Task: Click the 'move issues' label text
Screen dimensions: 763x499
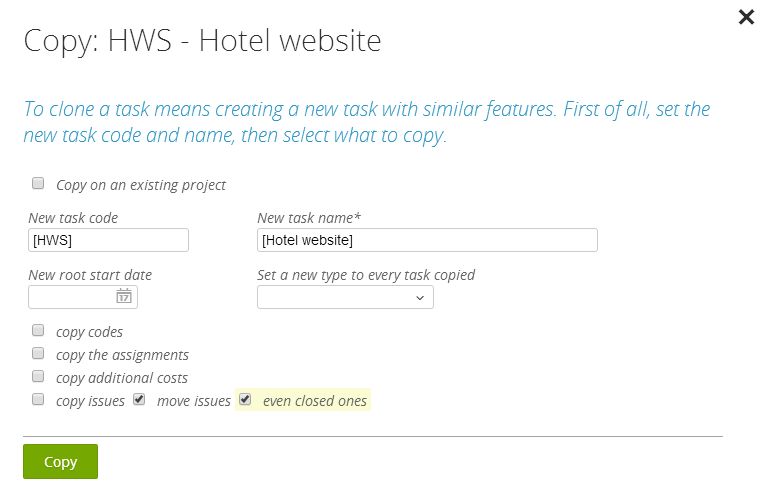Action: pyautogui.click(x=194, y=401)
